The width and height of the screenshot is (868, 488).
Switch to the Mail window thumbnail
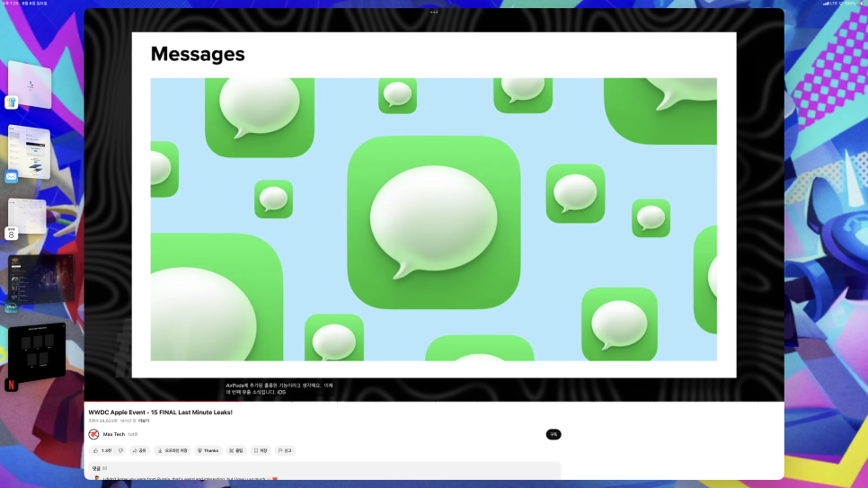(29, 151)
